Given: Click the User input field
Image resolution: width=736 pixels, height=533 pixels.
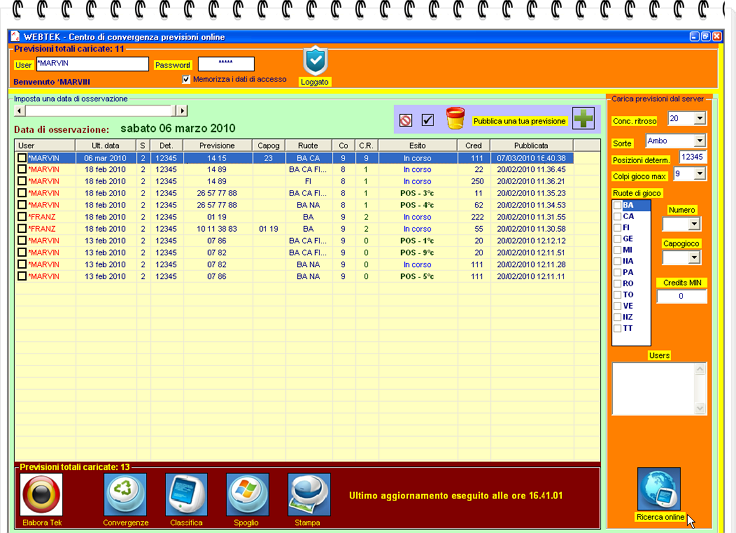Looking at the screenshot, I should (92, 64).
